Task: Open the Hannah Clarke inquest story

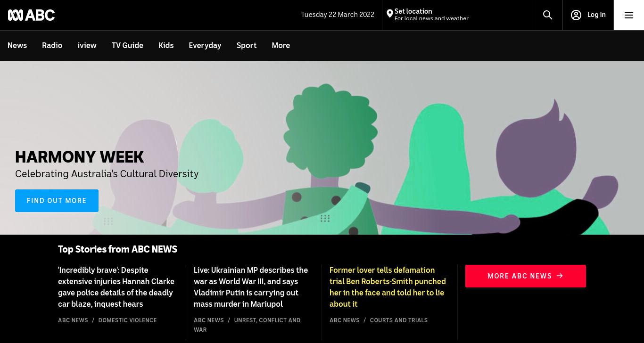Action: (116, 287)
